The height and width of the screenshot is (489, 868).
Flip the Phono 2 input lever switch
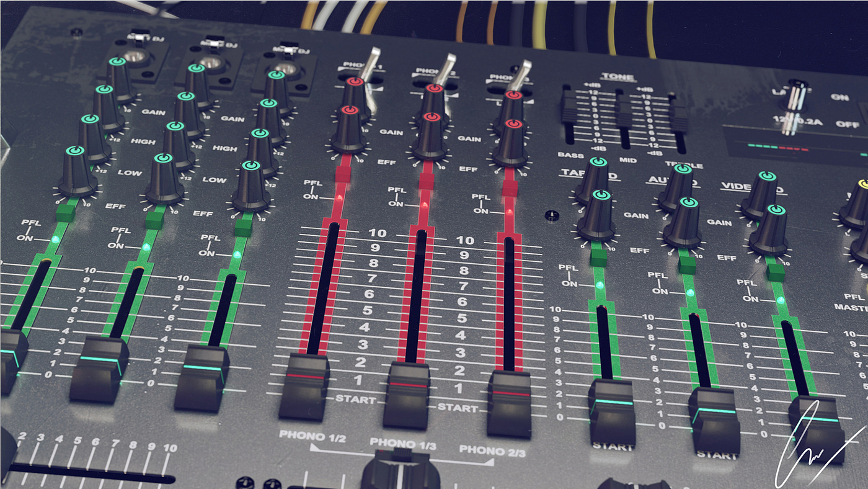click(x=446, y=70)
